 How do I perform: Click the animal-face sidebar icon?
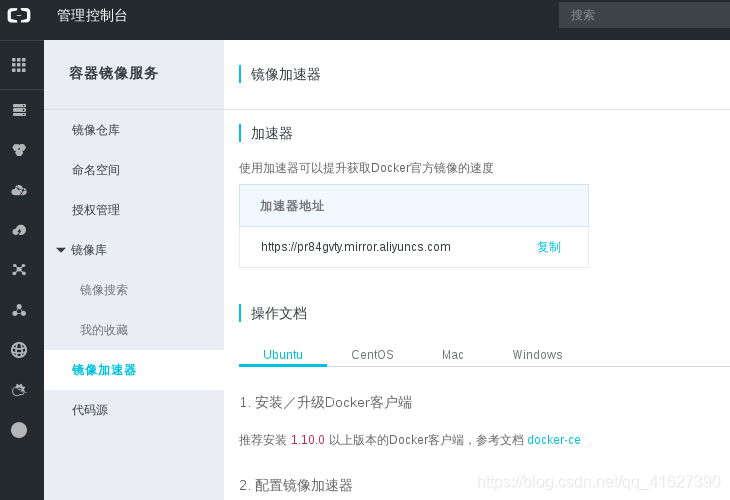(19, 150)
